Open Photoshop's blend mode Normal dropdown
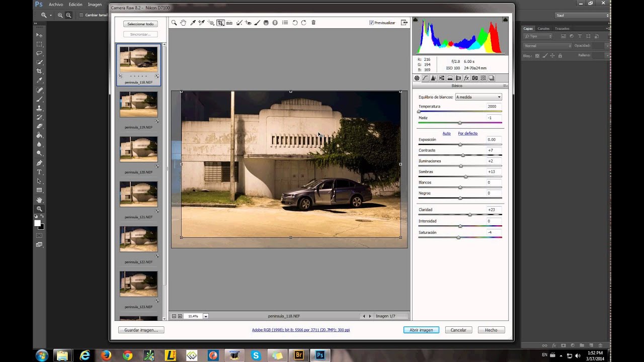 [x=547, y=46]
